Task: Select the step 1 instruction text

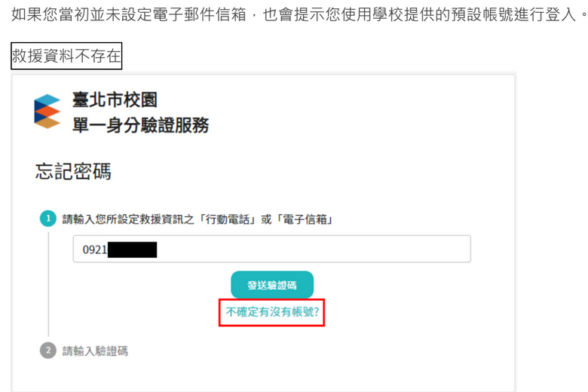Action: click(x=198, y=219)
